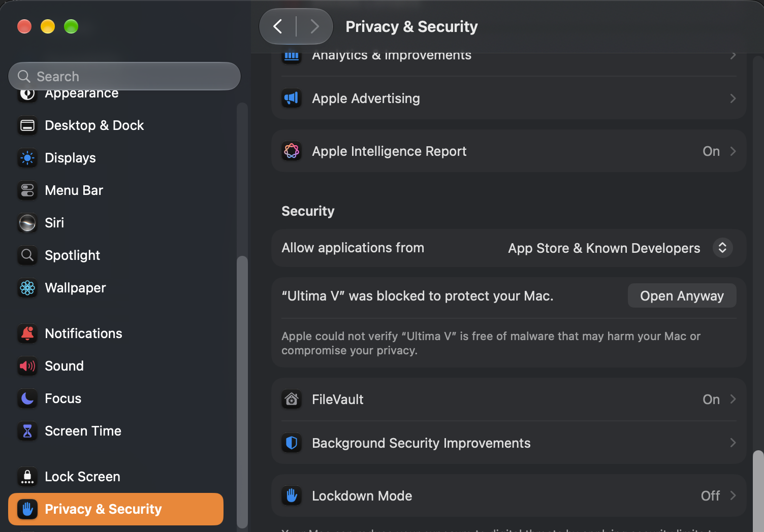
Task: Click the Lock Screen padlock icon
Action: click(27, 477)
